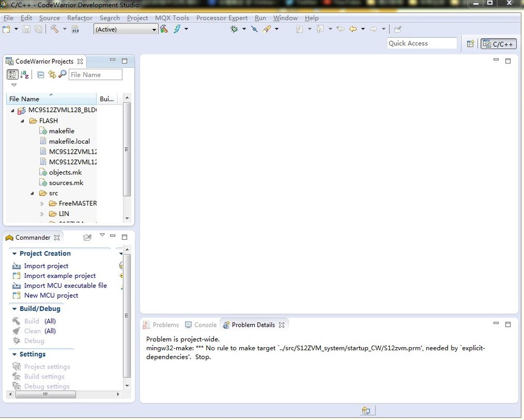
Task: Open the Back history dropdown arrow
Action: click(363, 29)
